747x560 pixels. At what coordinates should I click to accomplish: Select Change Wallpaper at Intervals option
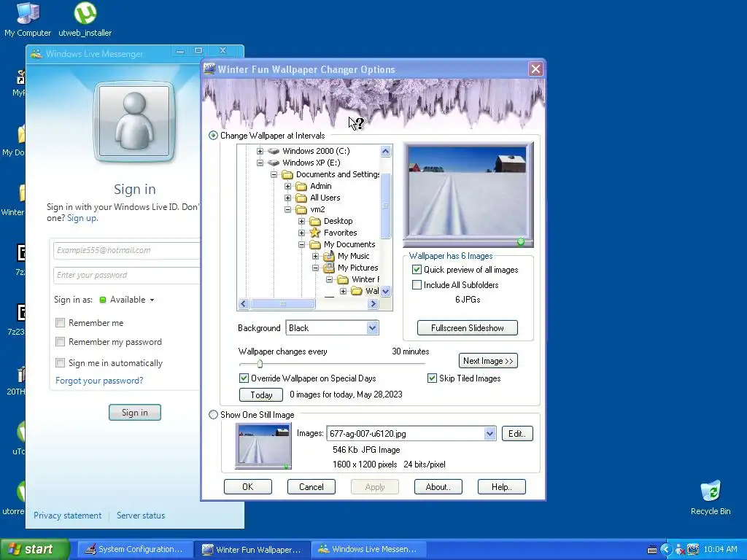coord(214,136)
